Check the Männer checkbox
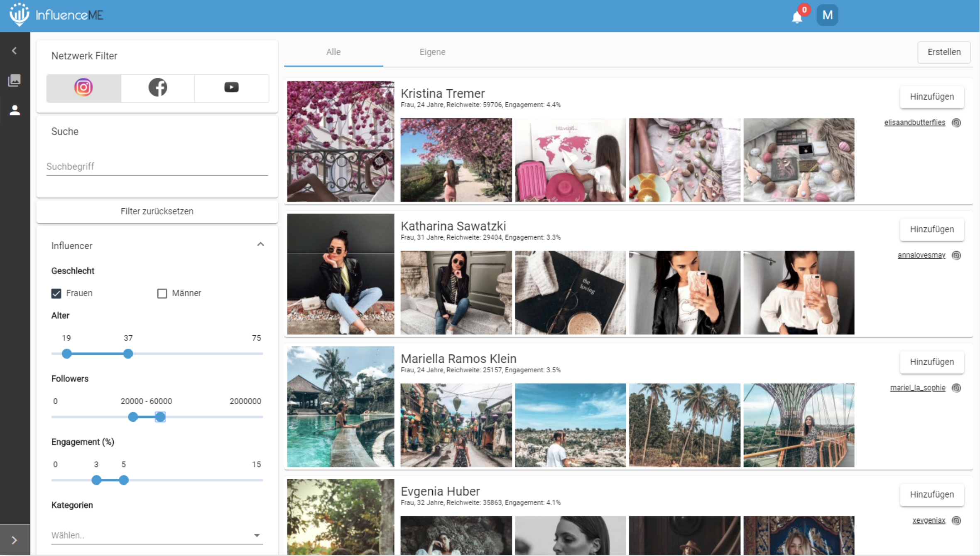This screenshot has width=980, height=556. (x=162, y=293)
